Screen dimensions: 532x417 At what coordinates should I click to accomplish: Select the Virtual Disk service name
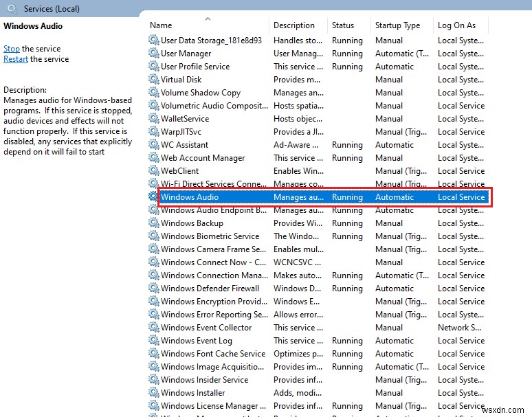tap(181, 80)
